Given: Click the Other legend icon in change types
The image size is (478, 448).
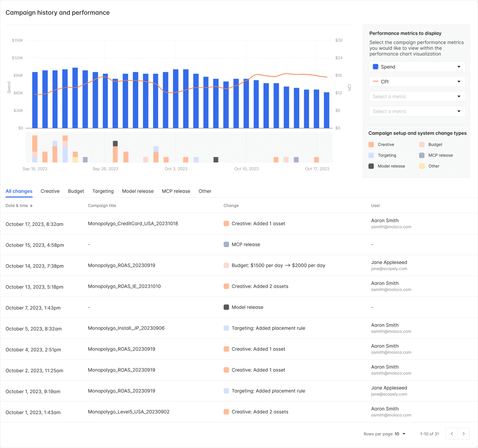Looking at the screenshot, I should tap(422, 166).
